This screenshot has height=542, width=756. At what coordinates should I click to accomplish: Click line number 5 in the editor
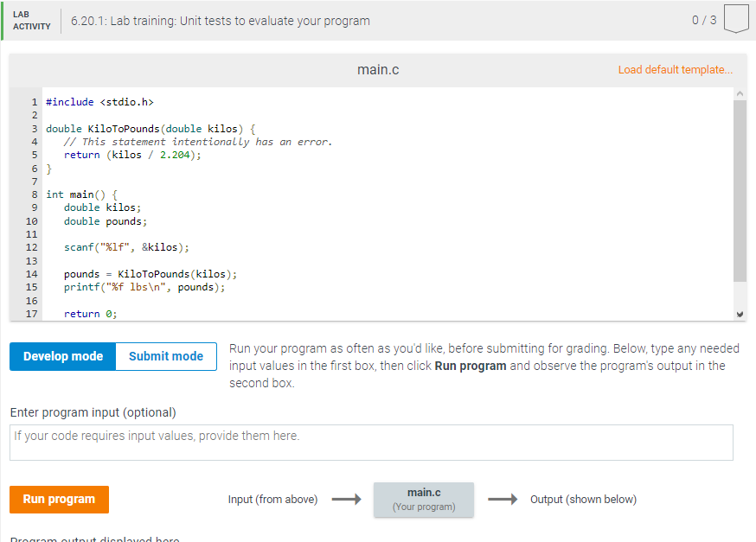tap(34, 154)
